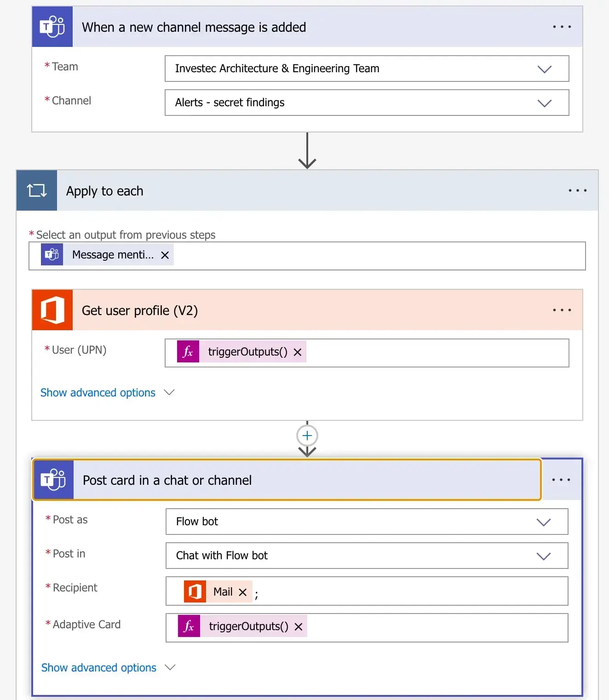Click the Teams icon on the trigger card
This screenshot has width=609, height=700.
coord(52,27)
